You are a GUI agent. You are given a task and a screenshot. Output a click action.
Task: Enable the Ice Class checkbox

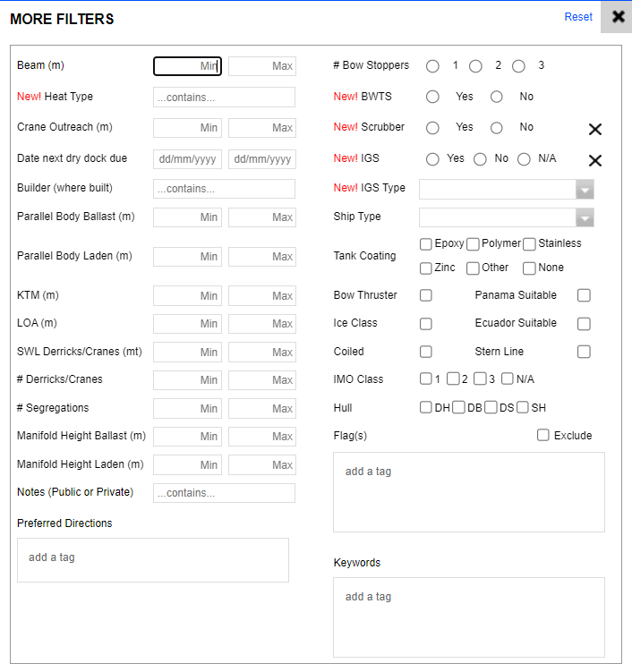coord(426,324)
